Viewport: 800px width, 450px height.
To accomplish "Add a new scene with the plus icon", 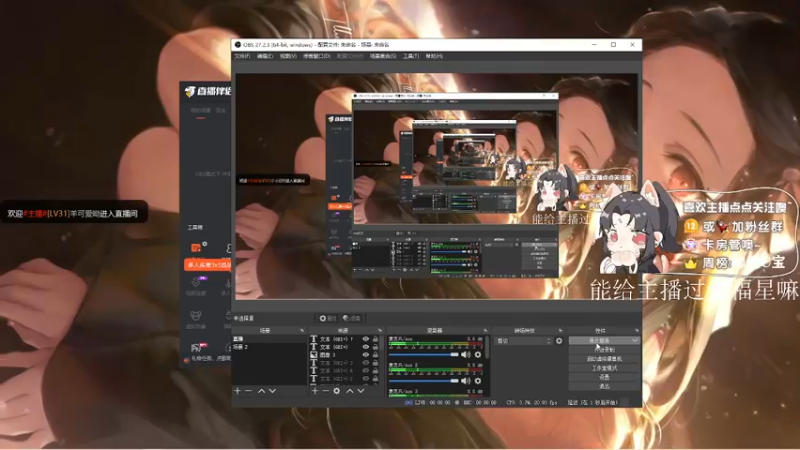I will point(238,391).
